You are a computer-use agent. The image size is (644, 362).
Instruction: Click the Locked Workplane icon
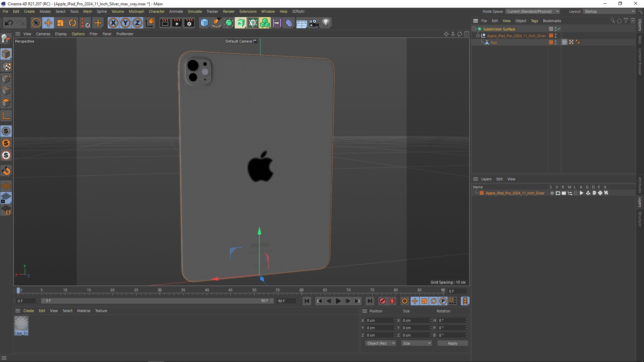tap(6, 198)
